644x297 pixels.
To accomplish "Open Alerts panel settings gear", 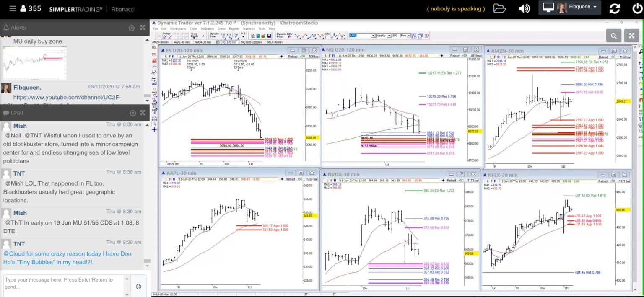I will tap(132, 28).
